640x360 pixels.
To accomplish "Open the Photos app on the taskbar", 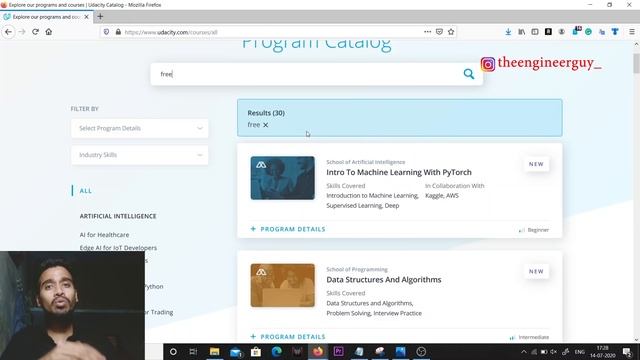I will [x=400, y=351].
